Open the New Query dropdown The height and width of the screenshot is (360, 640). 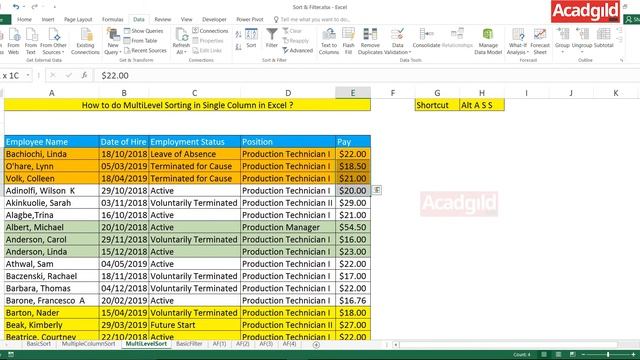click(x=113, y=41)
